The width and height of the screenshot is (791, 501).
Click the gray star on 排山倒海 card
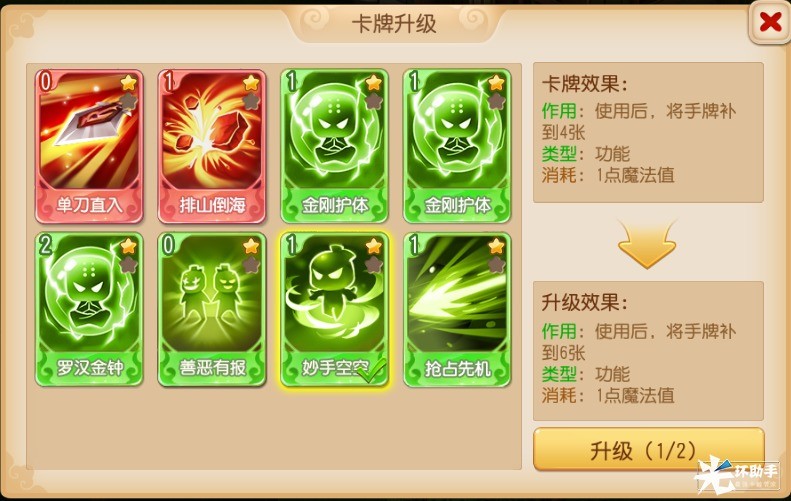tap(251, 101)
